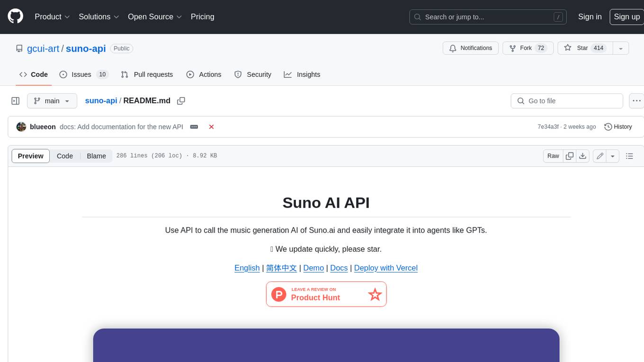Switch to the Issues tab
644x362 pixels.
click(x=84, y=74)
